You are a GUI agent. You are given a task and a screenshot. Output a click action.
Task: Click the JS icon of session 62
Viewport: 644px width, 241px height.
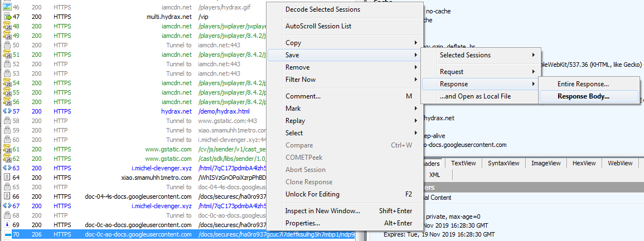coord(7,159)
